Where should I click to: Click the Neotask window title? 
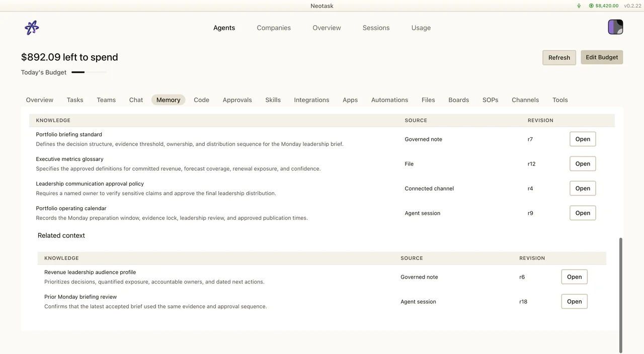322,6
